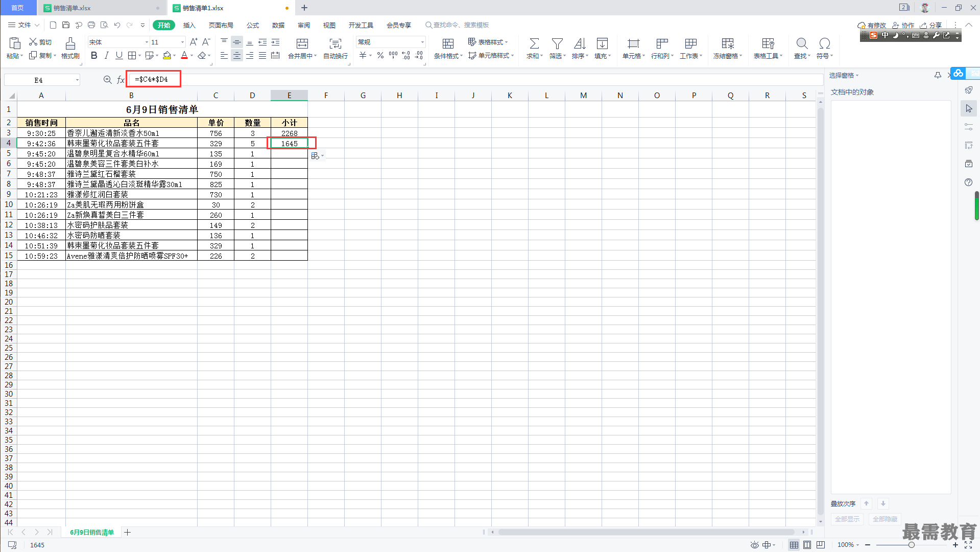Toggle center horizontal alignment

237,55
